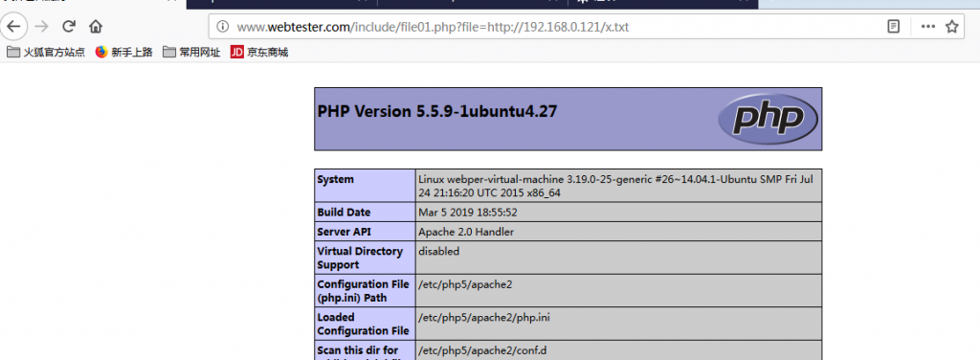Screen dimensions: 980x360
Task: Open the 新手上路 bookmark
Action: coord(124,53)
